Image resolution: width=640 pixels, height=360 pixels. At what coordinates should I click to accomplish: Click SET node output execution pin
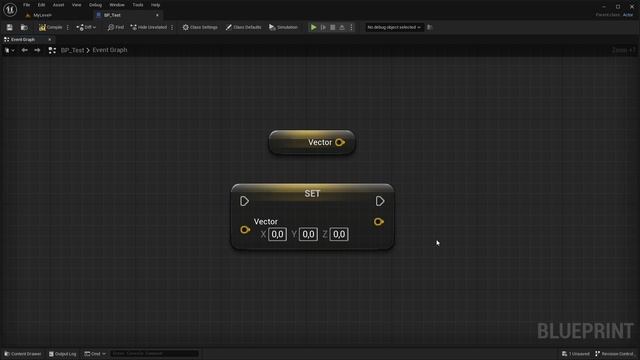point(380,201)
